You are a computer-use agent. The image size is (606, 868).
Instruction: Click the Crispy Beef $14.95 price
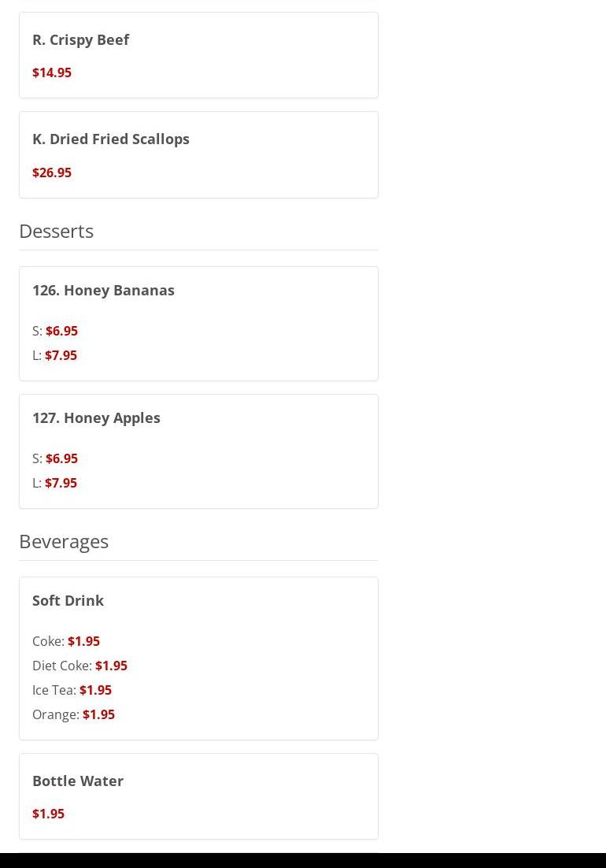52,72
